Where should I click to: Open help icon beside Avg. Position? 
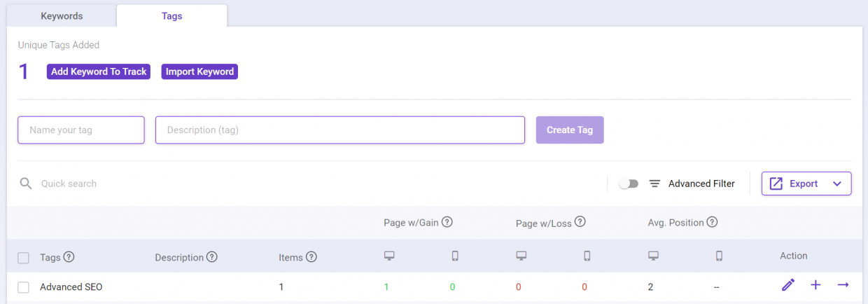[x=712, y=222]
